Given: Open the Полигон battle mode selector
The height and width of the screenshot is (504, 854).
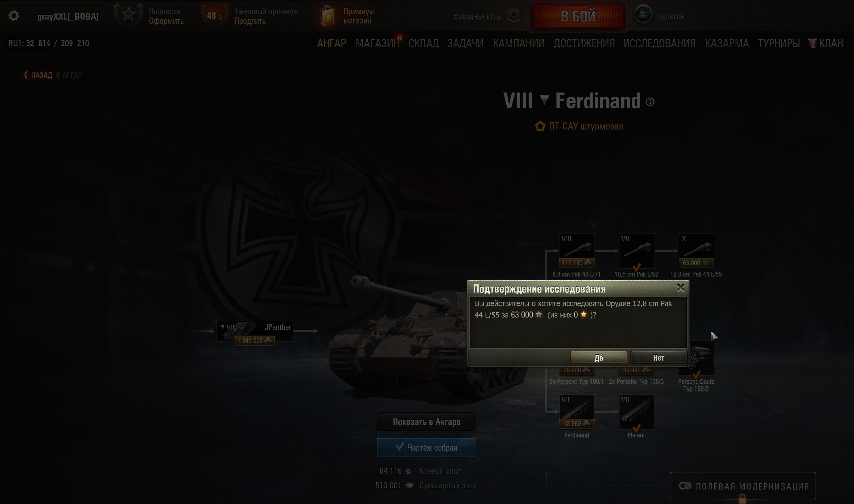Looking at the screenshot, I should click(x=659, y=16).
